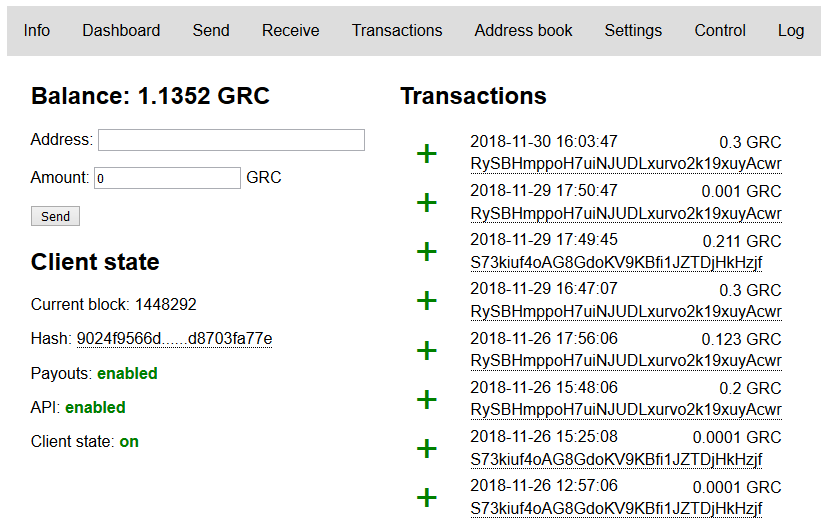Open the Info tab

coord(37,31)
